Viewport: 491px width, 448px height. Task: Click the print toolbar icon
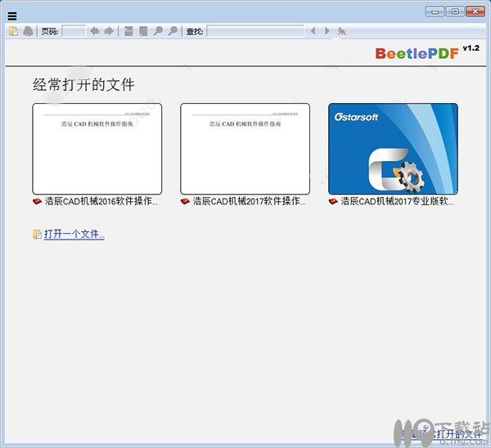pyautogui.click(x=28, y=31)
